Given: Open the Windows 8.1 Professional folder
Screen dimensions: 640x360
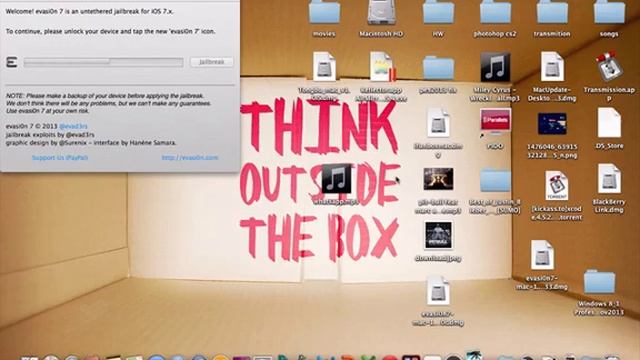Looking at the screenshot, I should point(599,282).
